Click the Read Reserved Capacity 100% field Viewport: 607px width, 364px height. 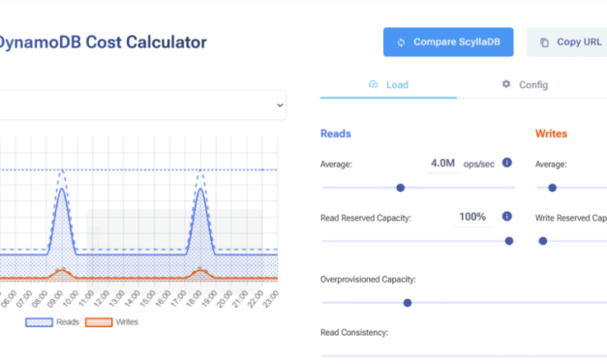pyautogui.click(x=472, y=217)
